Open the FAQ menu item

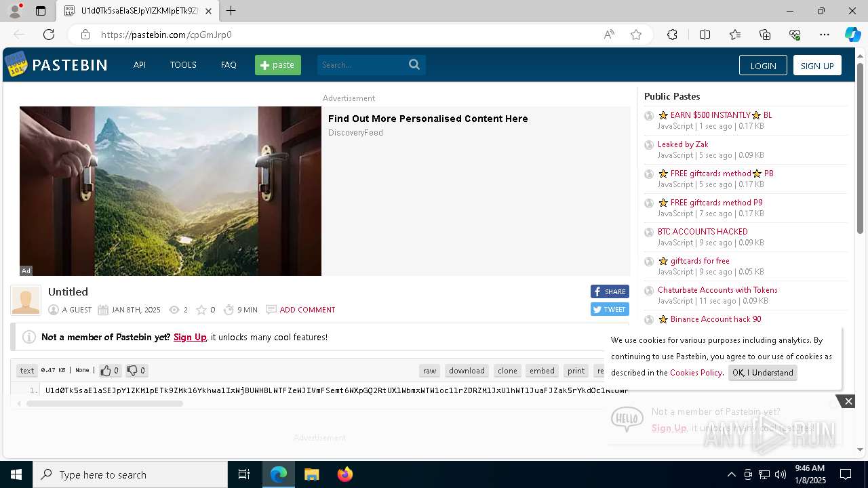point(229,65)
